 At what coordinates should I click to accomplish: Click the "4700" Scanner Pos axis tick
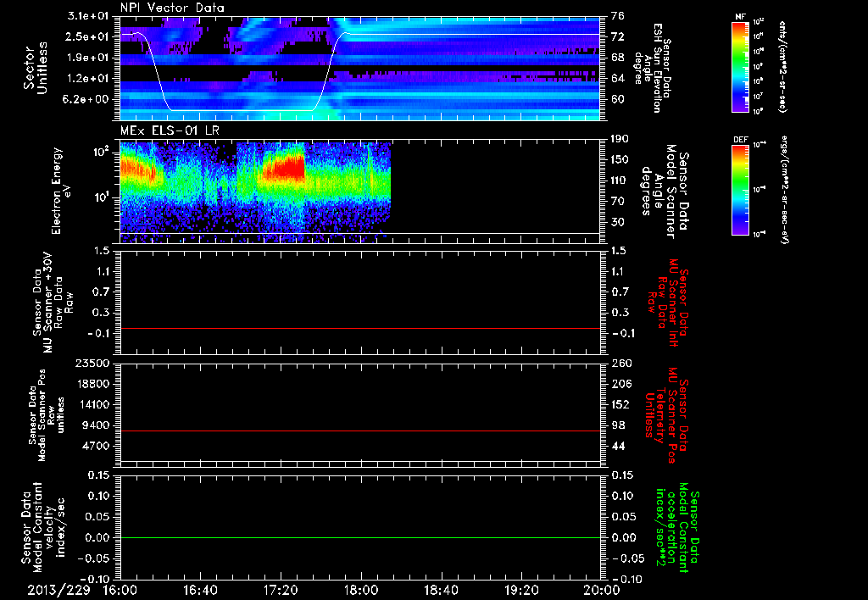pyautogui.click(x=96, y=446)
